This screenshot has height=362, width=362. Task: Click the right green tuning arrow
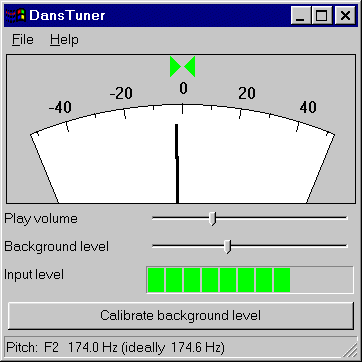click(189, 67)
